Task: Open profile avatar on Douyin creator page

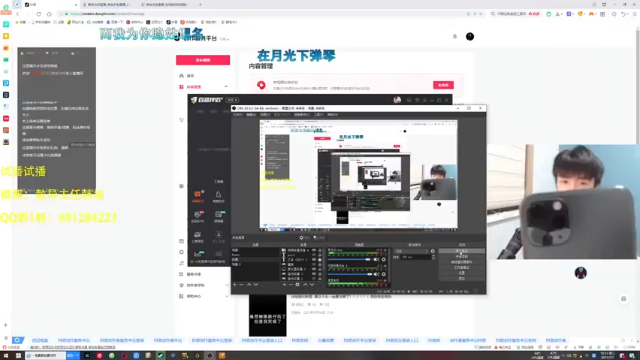Action: 470,36
